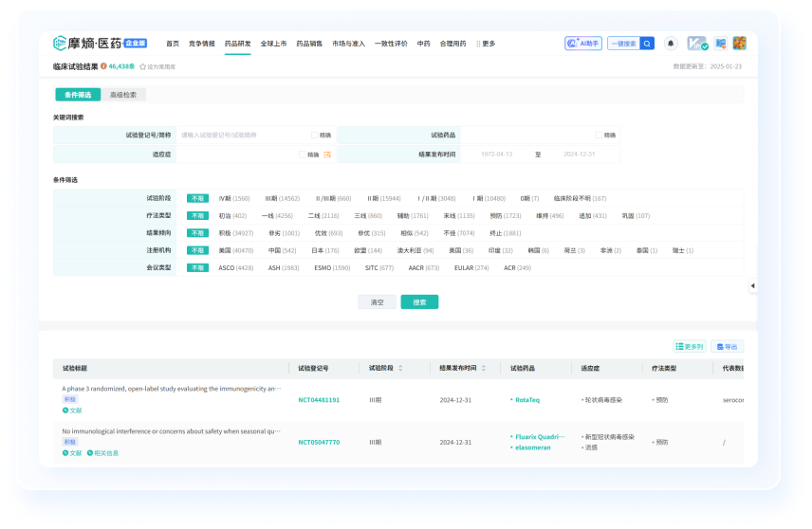
Task: Tick 精确 checkbox for 适应症
Action: [303, 155]
